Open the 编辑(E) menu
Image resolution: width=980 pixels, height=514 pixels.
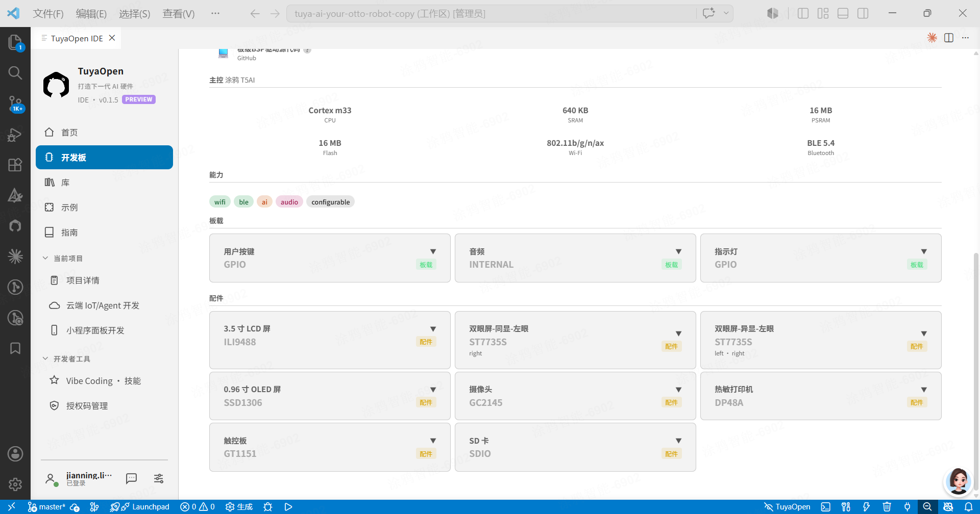point(91,14)
